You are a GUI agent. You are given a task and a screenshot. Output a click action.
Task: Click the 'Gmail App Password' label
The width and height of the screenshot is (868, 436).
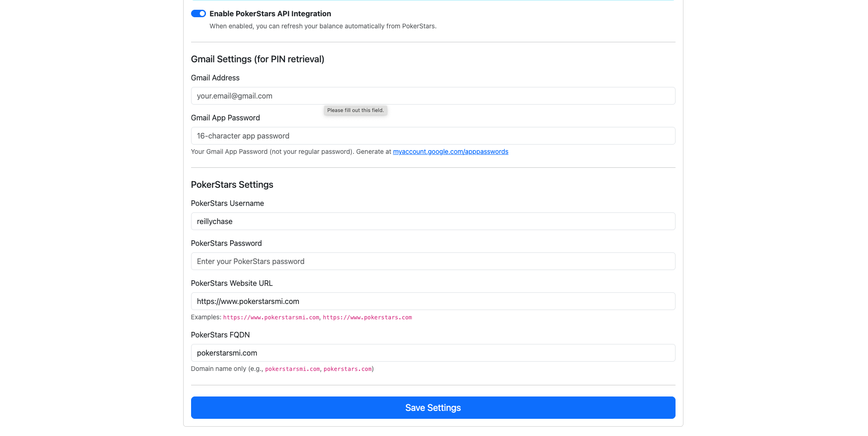pyautogui.click(x=225, y=118)
